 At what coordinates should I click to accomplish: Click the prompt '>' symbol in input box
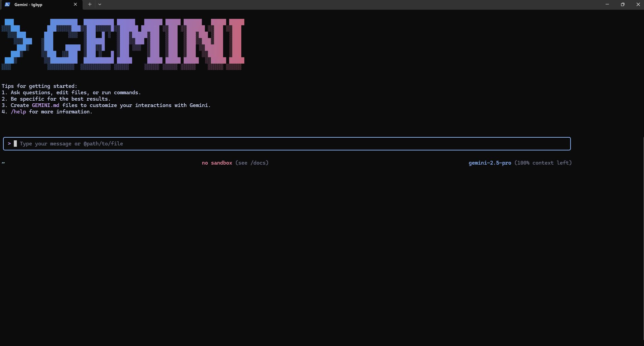tap(9, 144)
